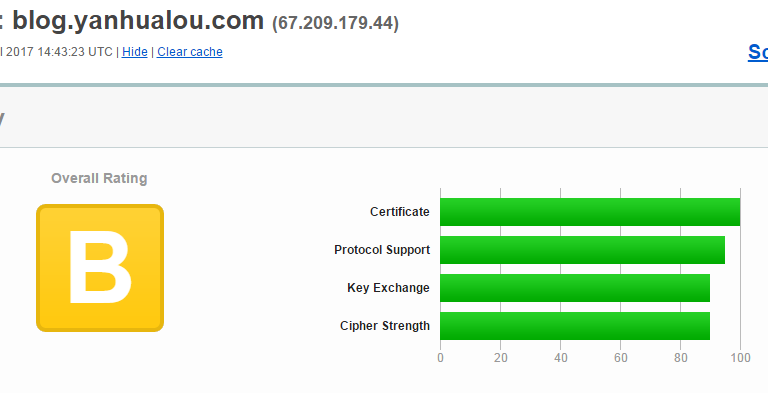Click the axis value 80
The image size is (768, 393).
pos(681,358)
